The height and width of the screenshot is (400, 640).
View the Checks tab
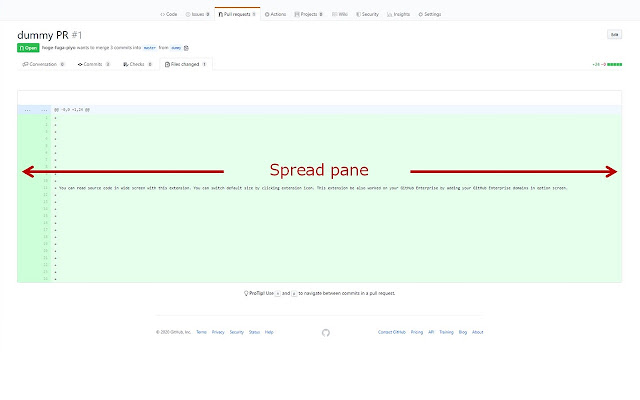click(138, 64)
